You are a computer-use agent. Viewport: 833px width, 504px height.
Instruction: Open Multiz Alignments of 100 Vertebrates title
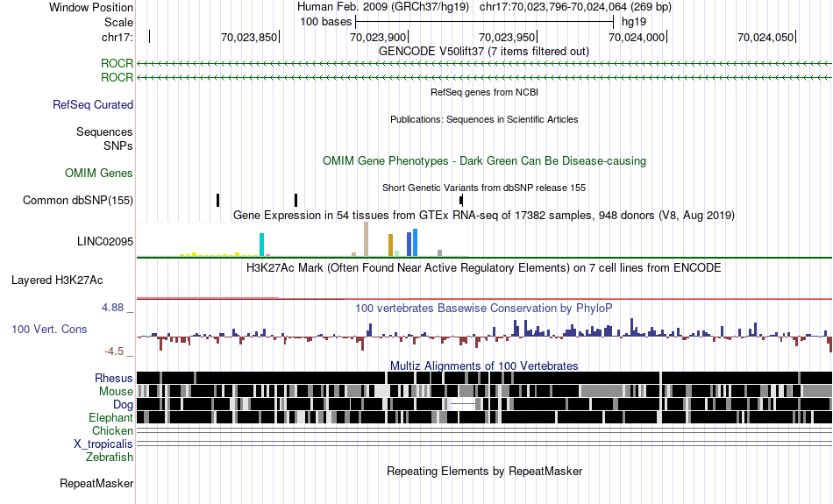(484, 366)
